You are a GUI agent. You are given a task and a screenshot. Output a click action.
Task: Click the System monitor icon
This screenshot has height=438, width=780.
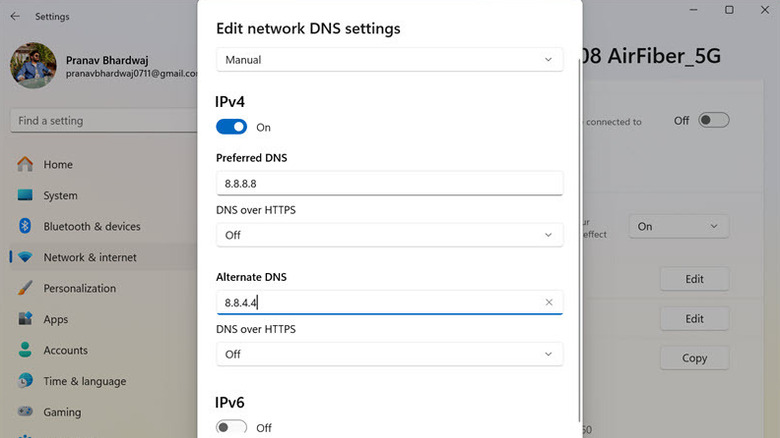(x=25, y=196)
